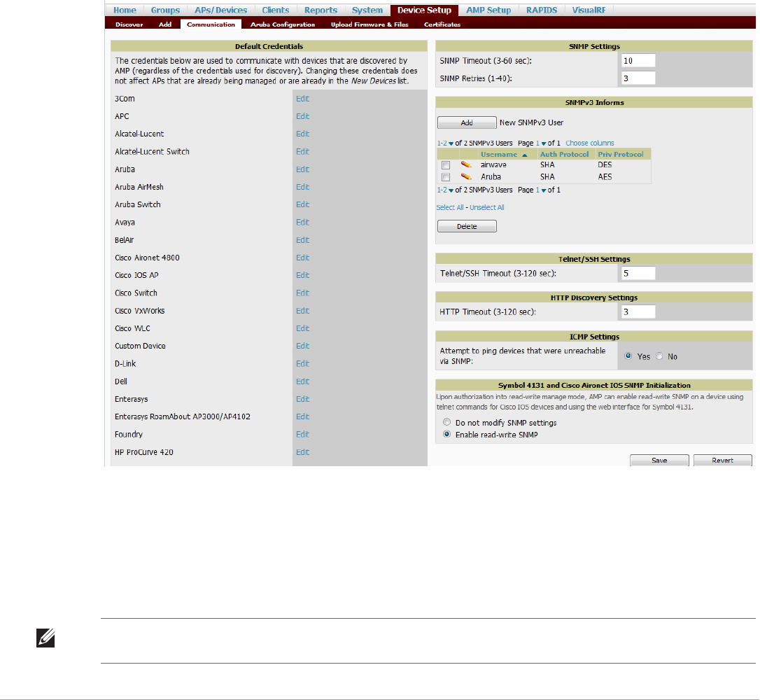760x700 pixels.
Task: Tick the checkbox for the airwave SNMPv3 user
Action: pos(446,165)
